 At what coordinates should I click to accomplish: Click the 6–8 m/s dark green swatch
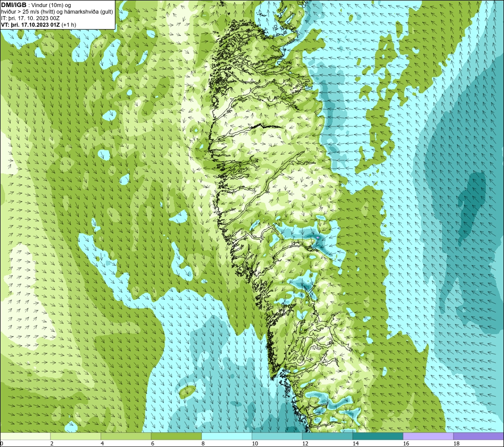176,436
